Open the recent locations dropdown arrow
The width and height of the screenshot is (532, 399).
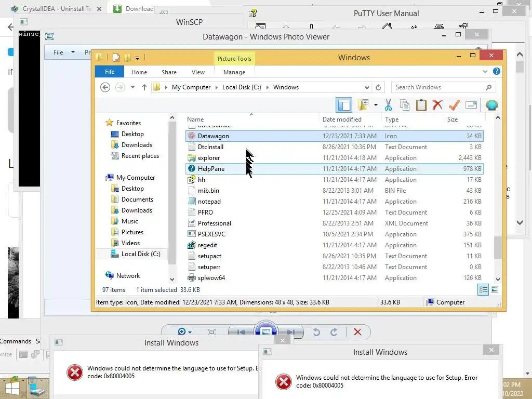pyautogui.click(x=132, y=87)
